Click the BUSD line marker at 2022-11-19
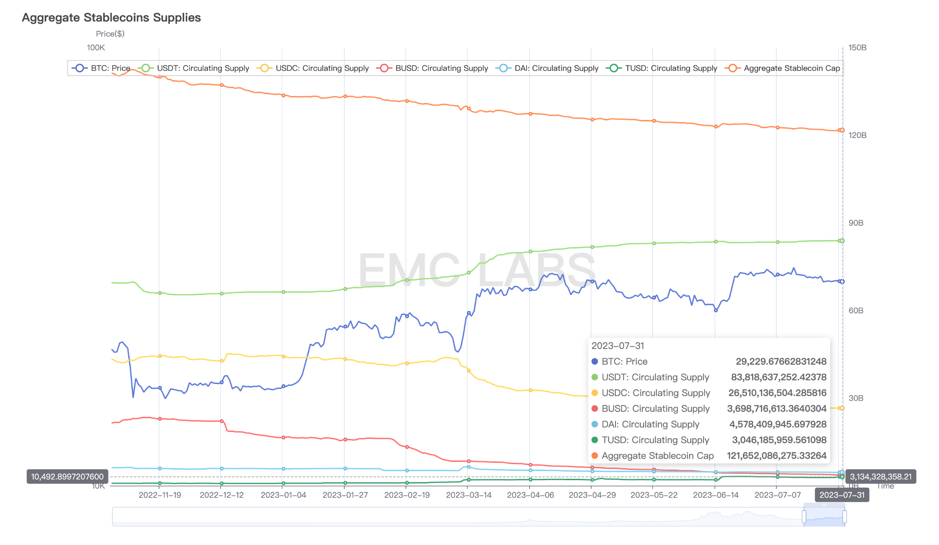The width and height of the screenshot is (939, 545). coord(160,419)
